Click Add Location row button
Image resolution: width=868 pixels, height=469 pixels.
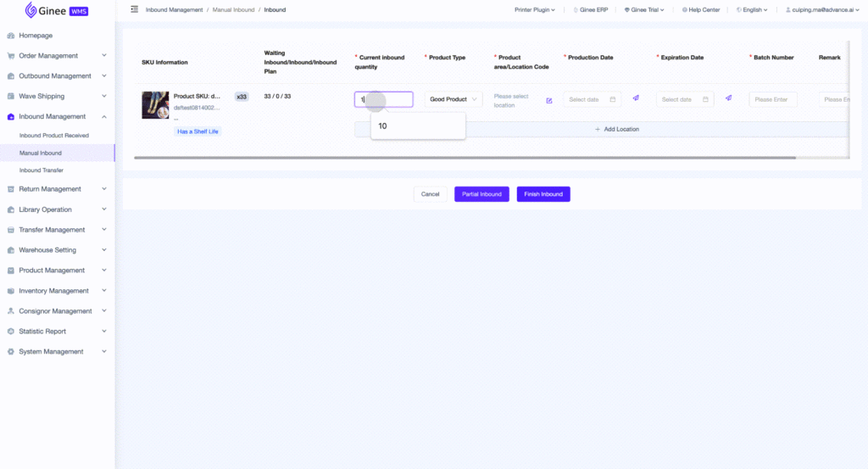click(601, 129)
